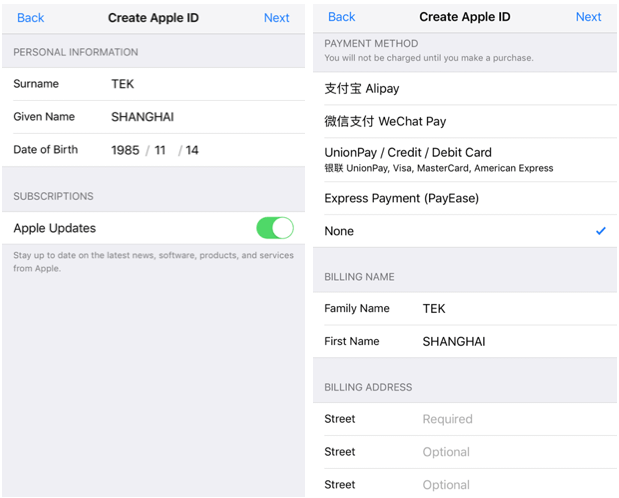The width and height of the screenshot is (619, 498).
Task: Select Alipay as payment method
Action: pyautogui.click(x=465, y=88)
